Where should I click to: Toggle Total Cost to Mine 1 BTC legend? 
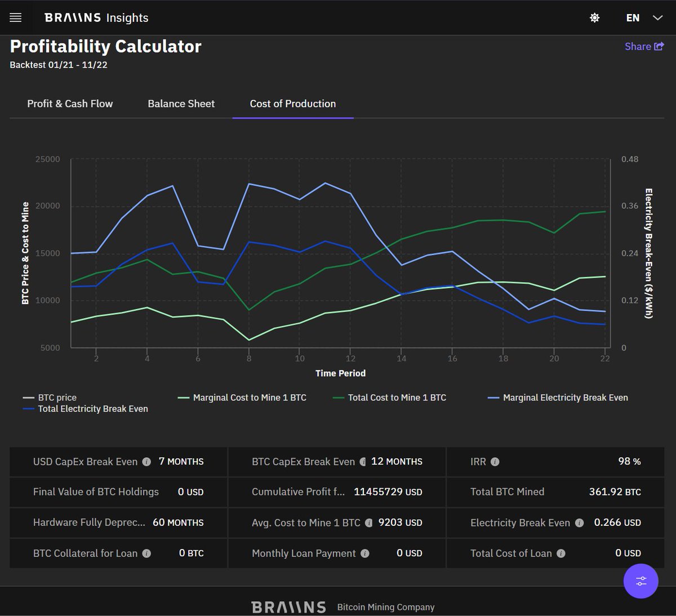(389, 398)
